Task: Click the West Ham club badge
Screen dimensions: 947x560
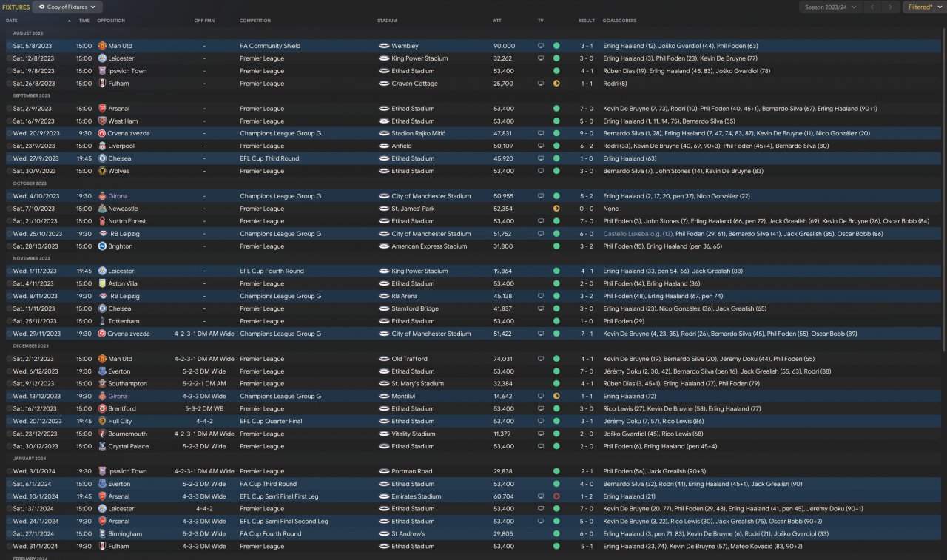Action: tap(102, 121)
